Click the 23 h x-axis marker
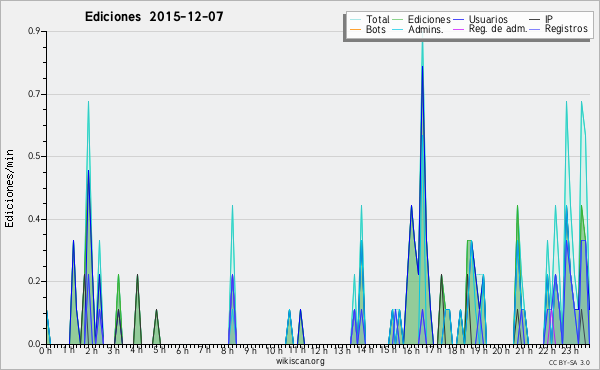This screenshot has width=600, height=370. coord(570,350)
